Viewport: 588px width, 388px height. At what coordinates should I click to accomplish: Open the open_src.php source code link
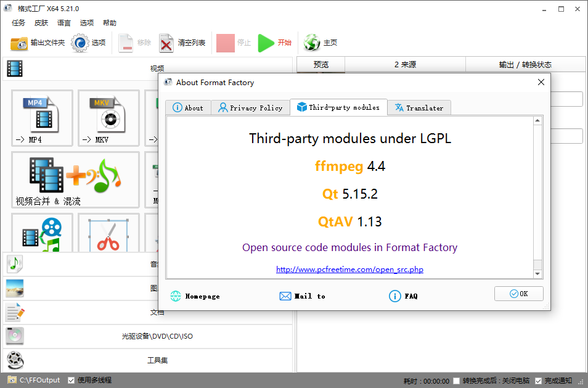click(x=349, y=269)
